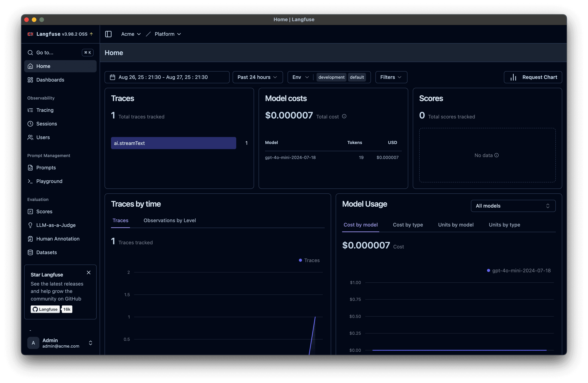Click the calendar icon in date range
588x383 pixels.
pyautogui.click(x=112, y=77)
